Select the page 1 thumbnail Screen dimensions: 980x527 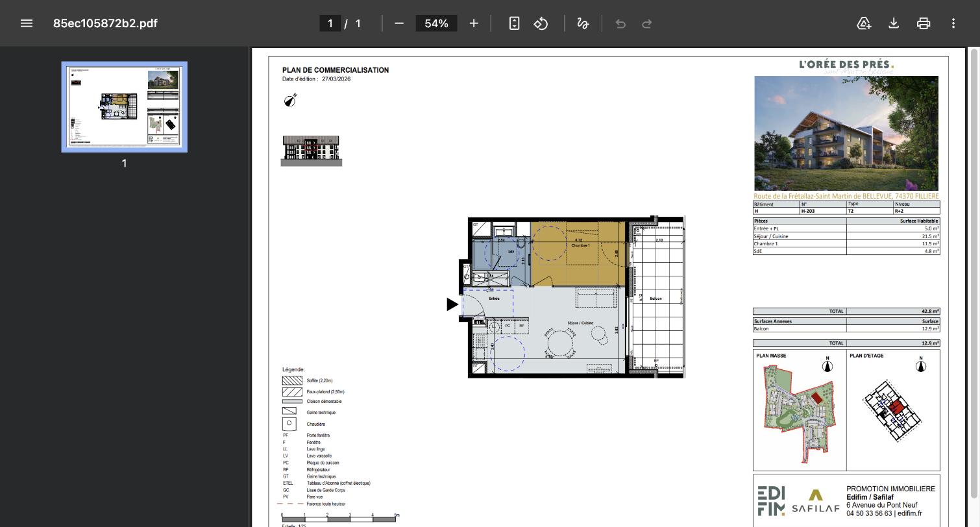click(x=125, y=107)
